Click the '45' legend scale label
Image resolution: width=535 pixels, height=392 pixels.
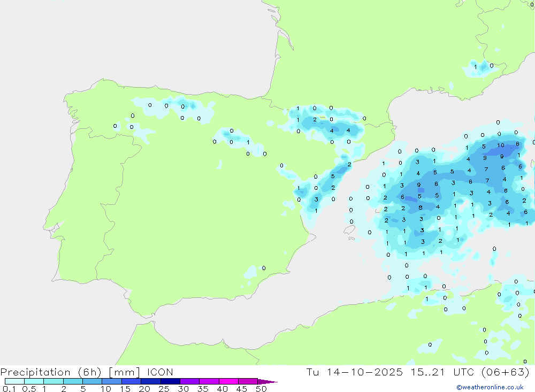[x=242, y=389]
